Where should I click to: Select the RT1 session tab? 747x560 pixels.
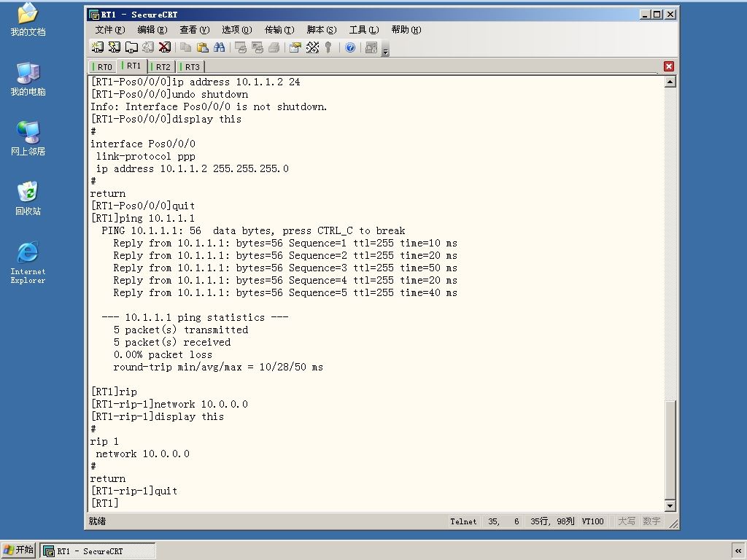(x=131, y=66)
